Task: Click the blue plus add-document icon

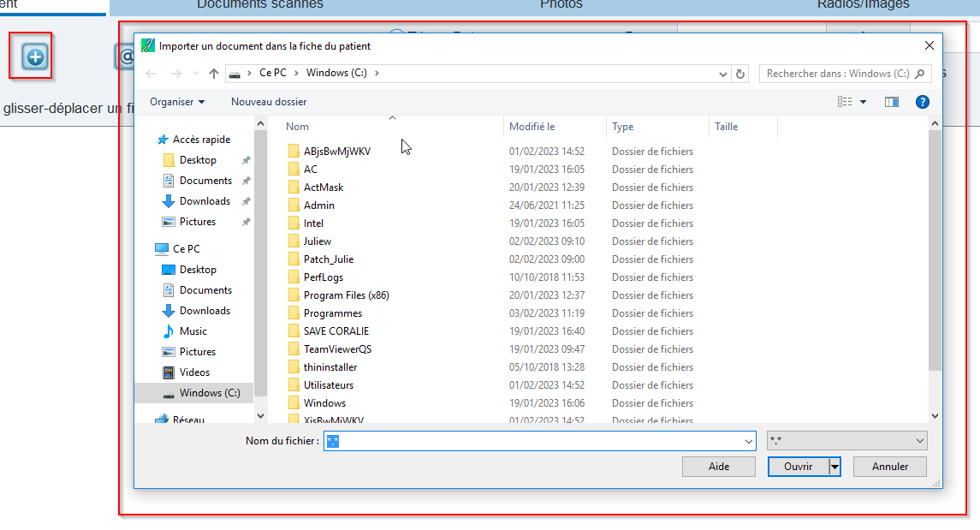Action: 35,57
